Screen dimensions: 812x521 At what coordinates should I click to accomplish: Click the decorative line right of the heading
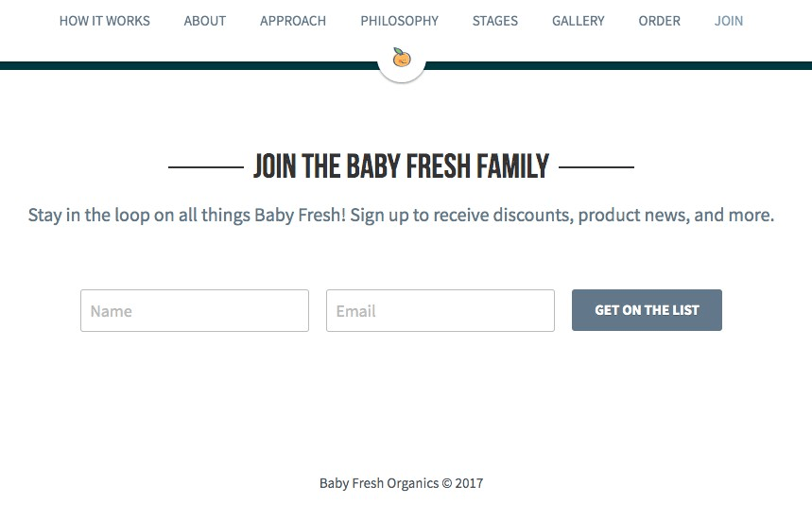click(x=596, y=168)
